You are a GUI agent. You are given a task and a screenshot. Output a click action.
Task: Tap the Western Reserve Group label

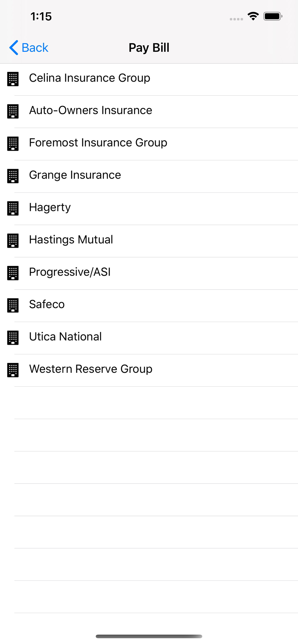tap(91, 369)
